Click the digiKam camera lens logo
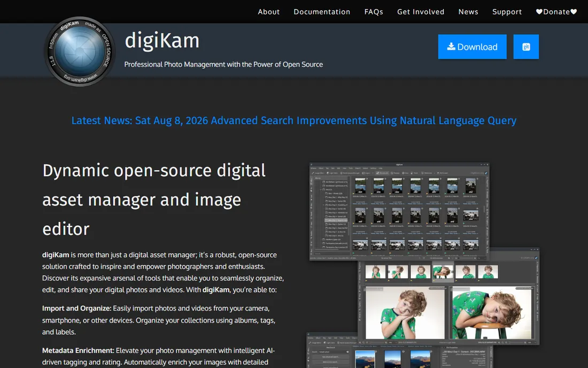This screenshot has height=368, width=588. (79, 51)
